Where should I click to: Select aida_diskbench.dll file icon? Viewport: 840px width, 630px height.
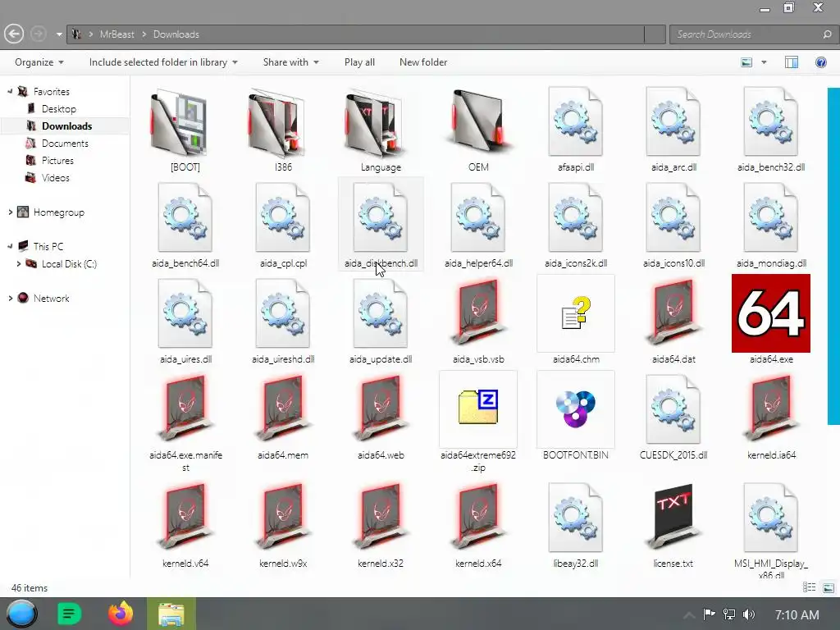(381, 218)
